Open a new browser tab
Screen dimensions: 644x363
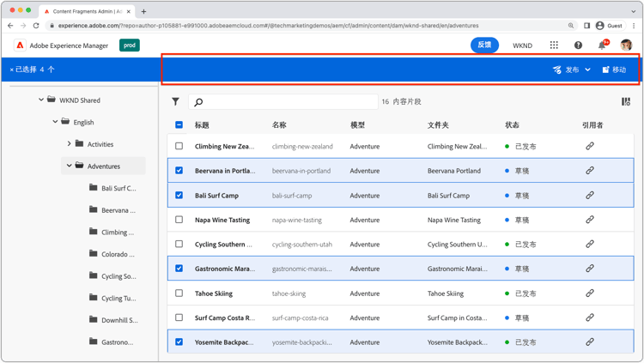point(143,11)
